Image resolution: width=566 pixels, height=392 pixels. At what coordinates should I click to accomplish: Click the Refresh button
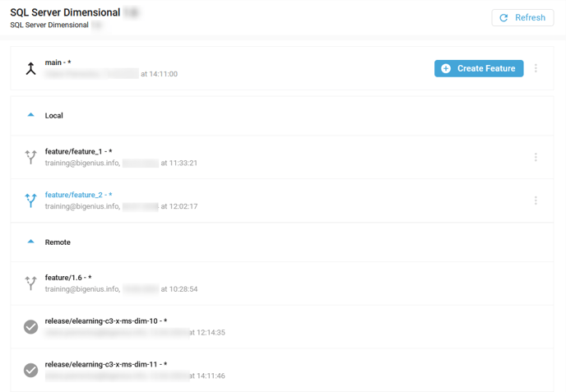(522, 18)
